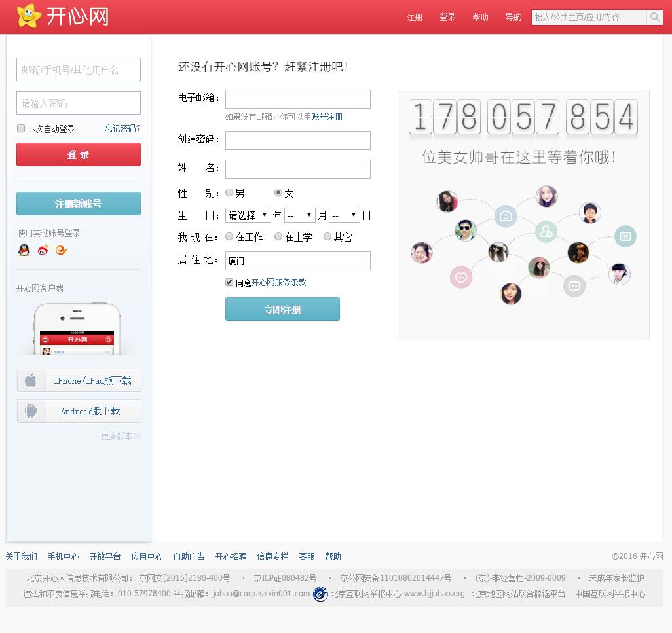
Task: Click the Kaixin star logo icon
Action: tap(29, 16)
